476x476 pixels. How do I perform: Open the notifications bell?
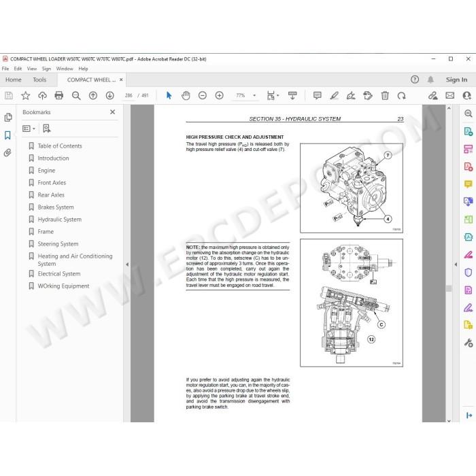tap(430, 80)
